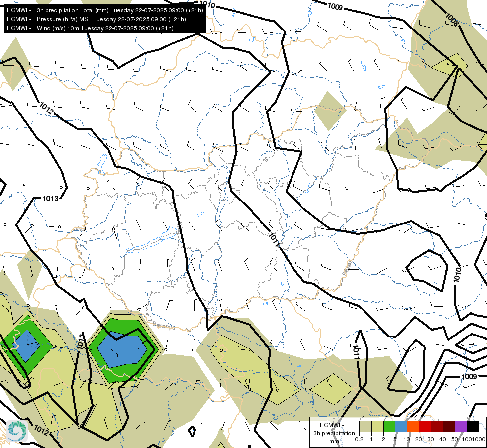Screen dimensions: 487x448
Task: Click the small blue precipitation patch at left edge
Action: click(x=26, y=346)
